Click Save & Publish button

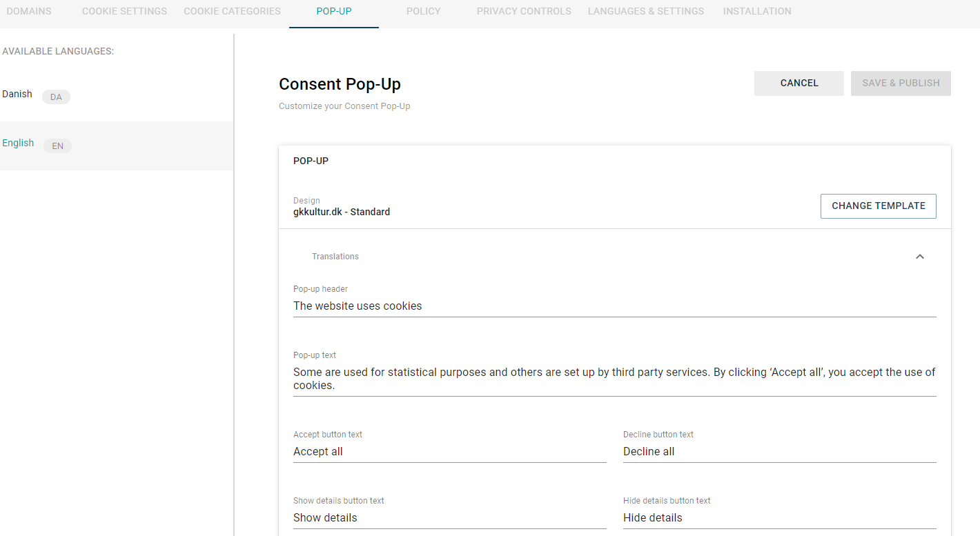coord(901,83)
